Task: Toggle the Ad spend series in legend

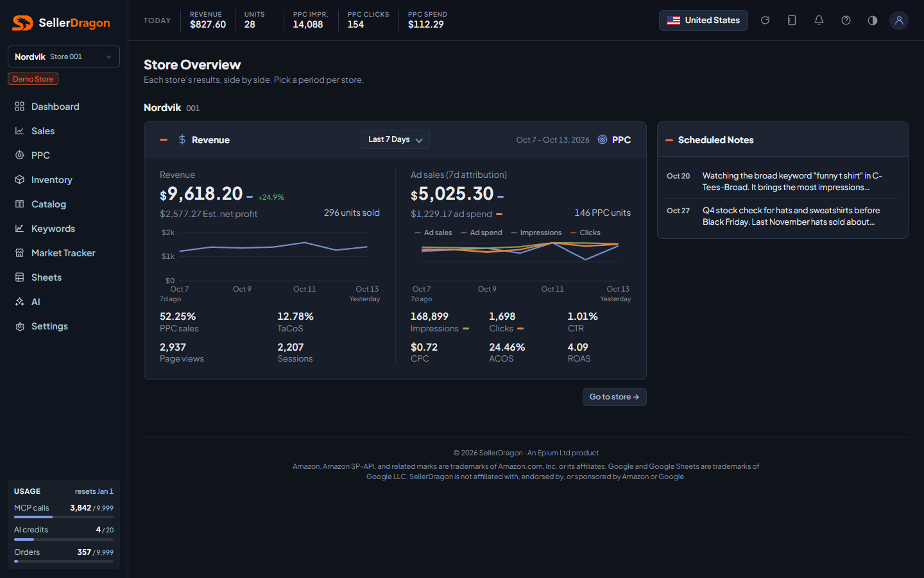Action: pyautogui.click(x=481, y=232)
